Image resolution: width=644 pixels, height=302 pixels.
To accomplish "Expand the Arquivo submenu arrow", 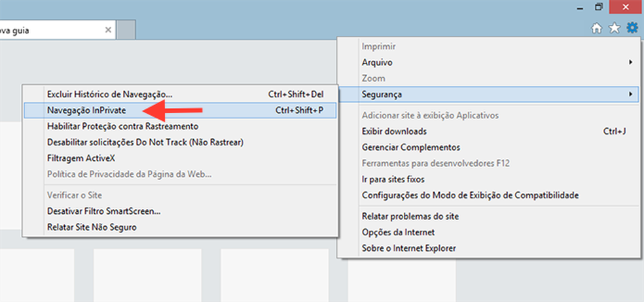I will [x=630, y=63].
